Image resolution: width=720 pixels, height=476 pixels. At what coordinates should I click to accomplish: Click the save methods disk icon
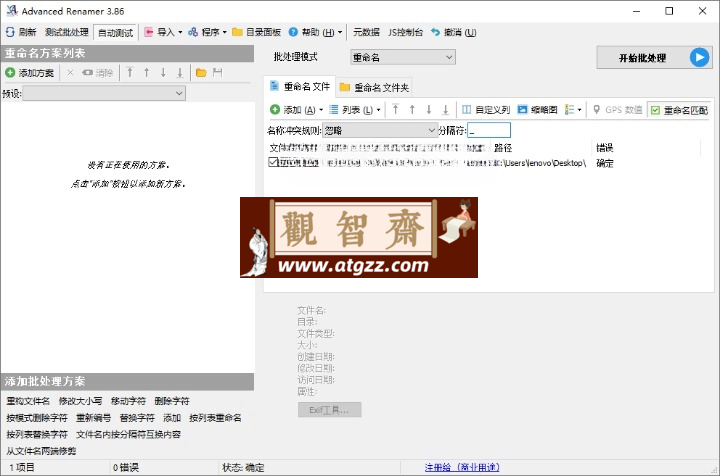[217, 73]
